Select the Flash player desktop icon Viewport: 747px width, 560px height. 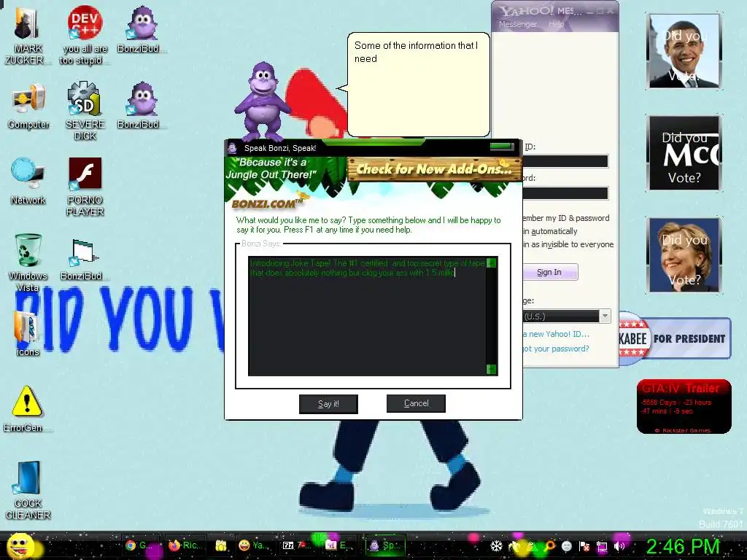[x=85, y=187]
